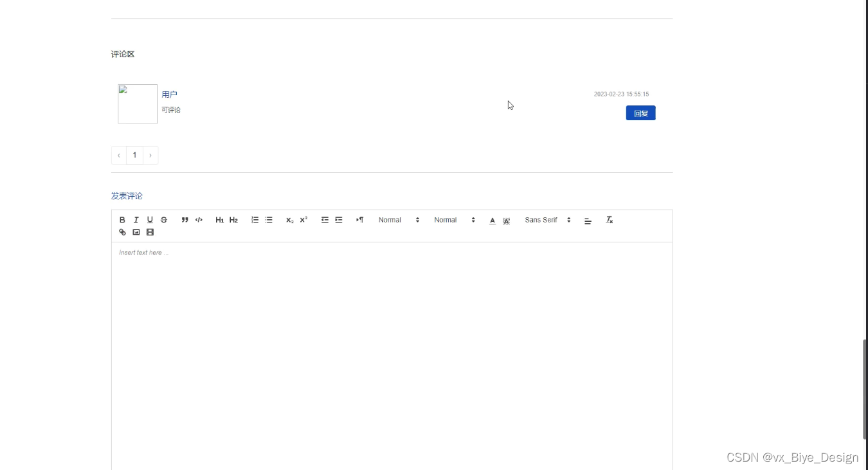Screen dimensions: 868x470
Task: Decrease indent with the outdent icon
Action: pos(325,220)
